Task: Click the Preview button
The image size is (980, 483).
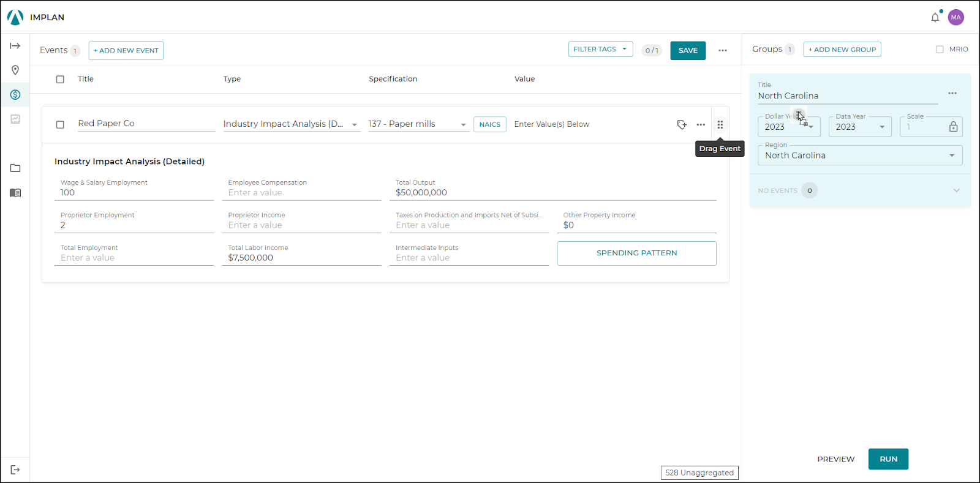Action: (835, 459)
